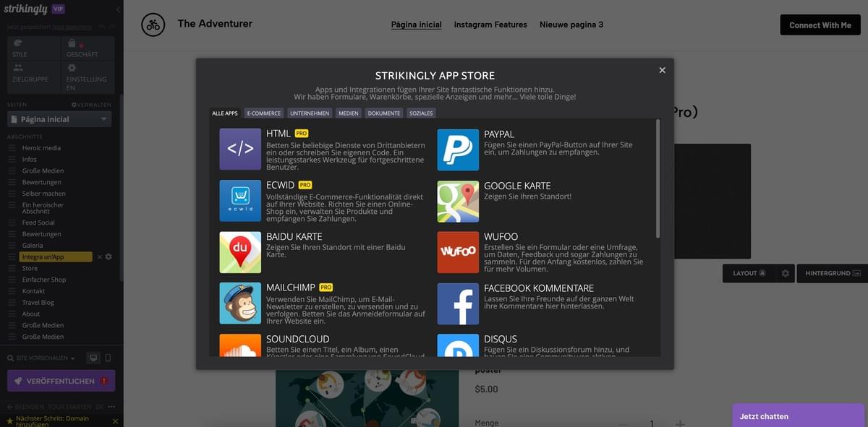This screenshot has height=427, width=868.
Task: Switch to the Unternehmen tab
Action: [x=310, y=113]
